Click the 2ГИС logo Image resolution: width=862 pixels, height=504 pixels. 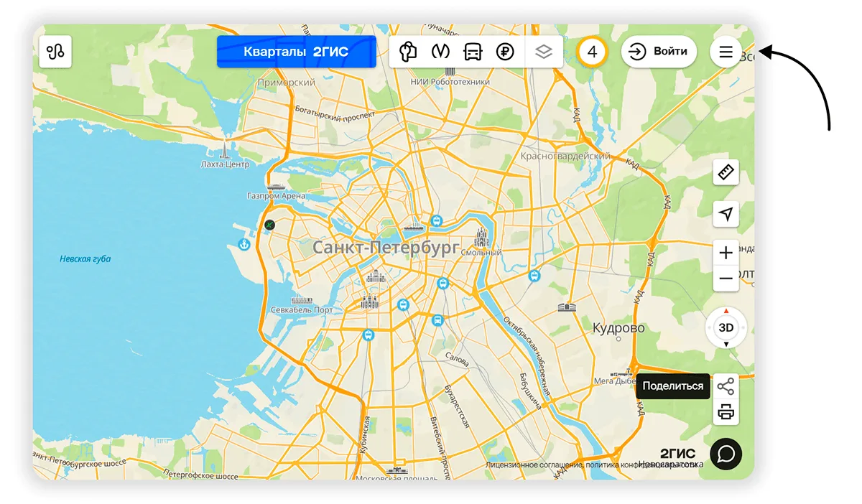677,454
